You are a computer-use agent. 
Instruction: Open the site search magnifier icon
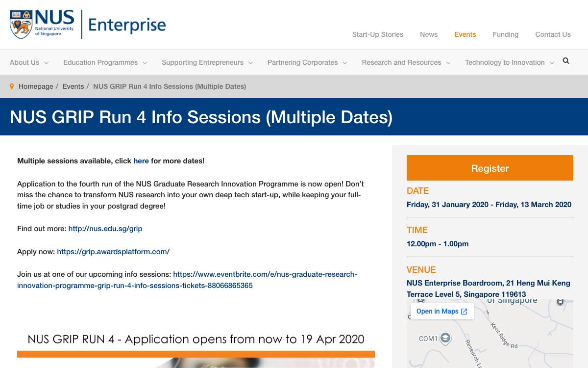pos(566,61)
